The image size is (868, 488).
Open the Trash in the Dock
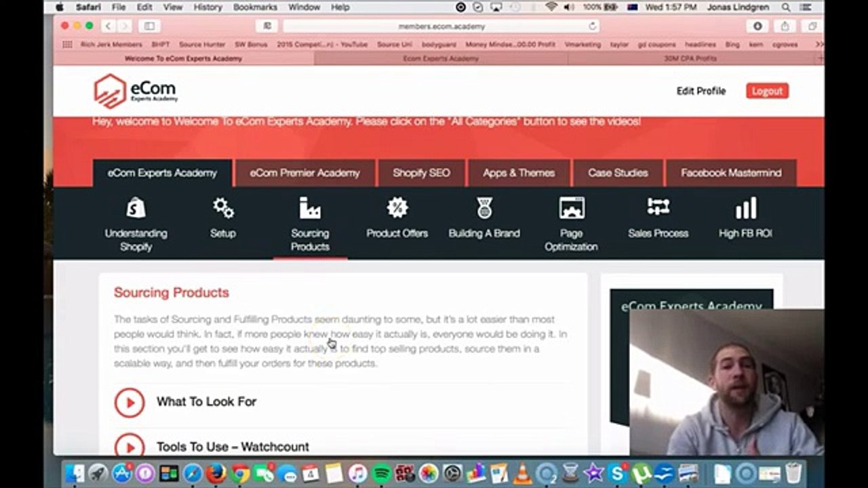coord(793,473)
